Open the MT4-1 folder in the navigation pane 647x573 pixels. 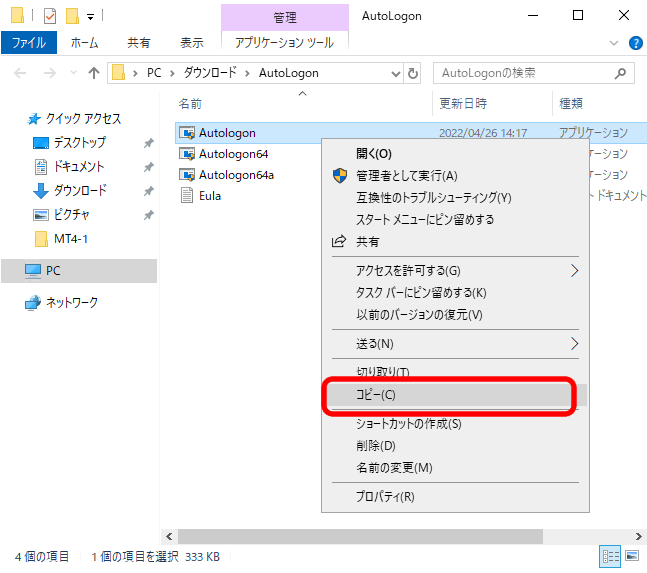[62, 239]
